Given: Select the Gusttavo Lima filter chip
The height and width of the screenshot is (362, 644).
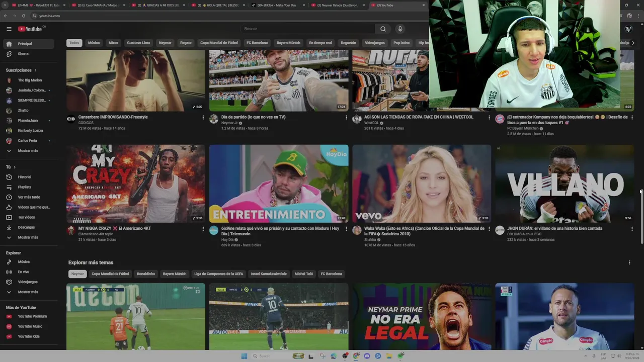Looking at the screenshot, I should point(138,43).
